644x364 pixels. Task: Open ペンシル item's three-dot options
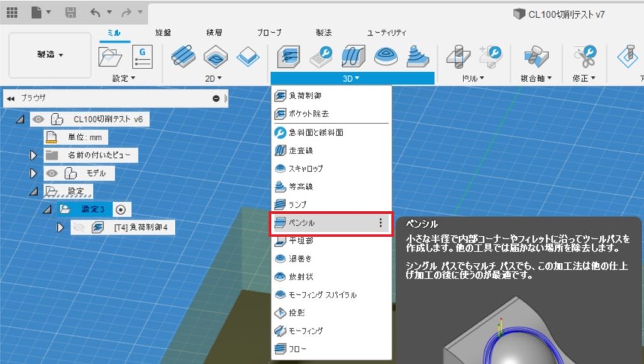(380, 223)
